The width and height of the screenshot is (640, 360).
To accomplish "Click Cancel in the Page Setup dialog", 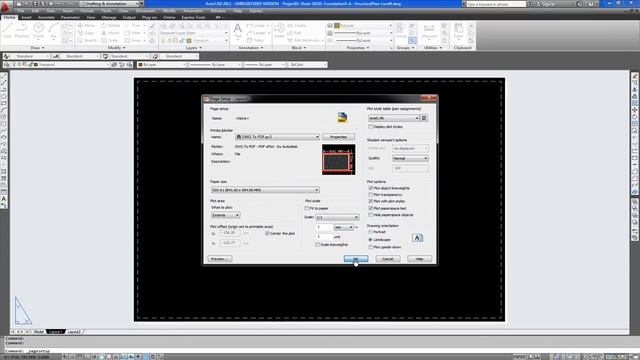I will coord(387,259).
